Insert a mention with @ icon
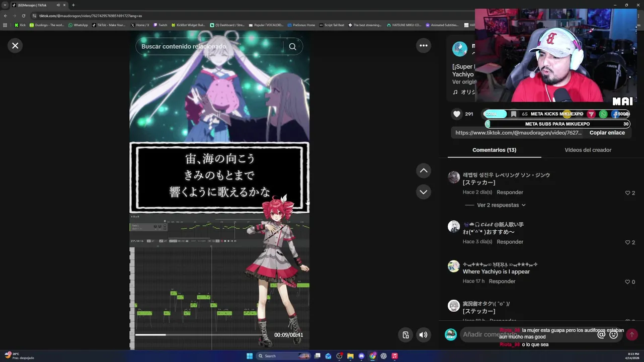 [601, 335]
